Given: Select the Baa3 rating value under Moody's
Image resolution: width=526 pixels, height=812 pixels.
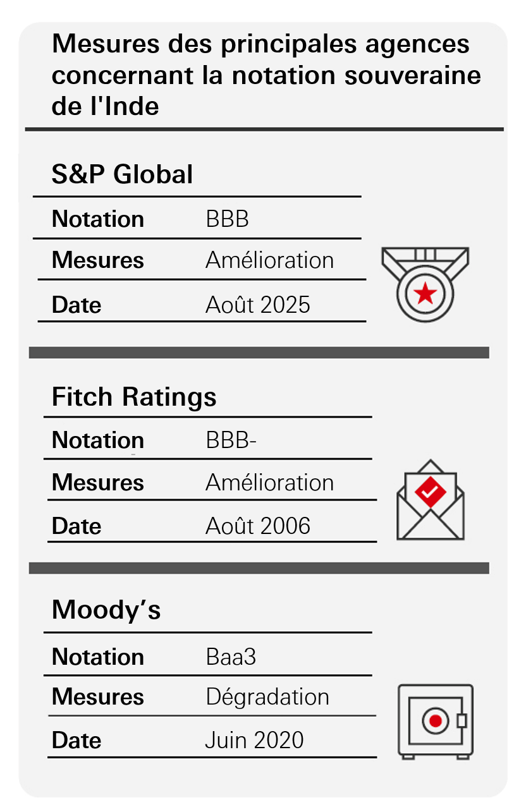Looking at the screenshot, I should (x=231, y=657).
